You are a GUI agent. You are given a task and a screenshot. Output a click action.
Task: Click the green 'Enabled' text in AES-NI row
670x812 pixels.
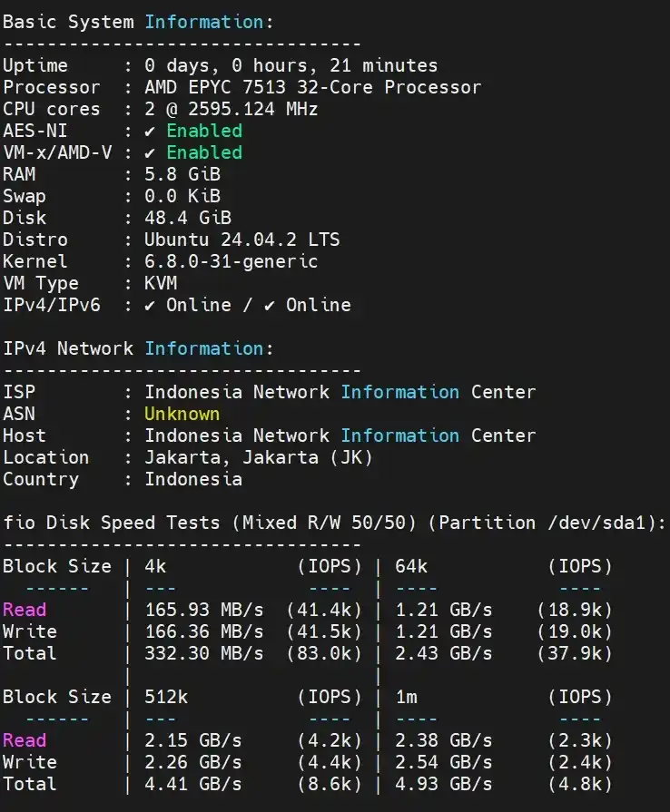204,131
